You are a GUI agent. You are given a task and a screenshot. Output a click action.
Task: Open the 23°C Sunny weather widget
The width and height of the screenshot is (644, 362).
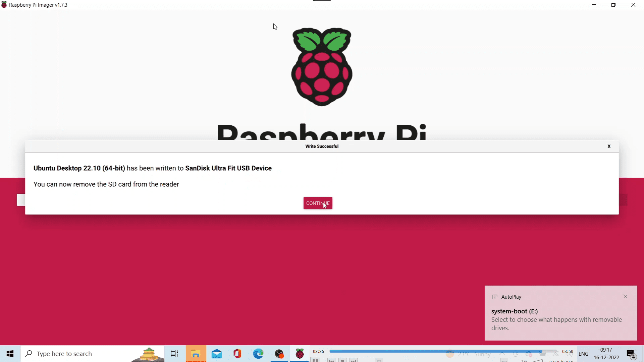coord(468,354)
